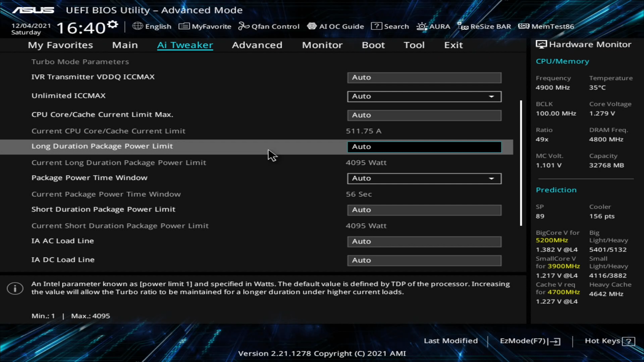Click 3900MHz SmallCore prediction value
This screenshot has height=362, width=644.
coord(563,266)
